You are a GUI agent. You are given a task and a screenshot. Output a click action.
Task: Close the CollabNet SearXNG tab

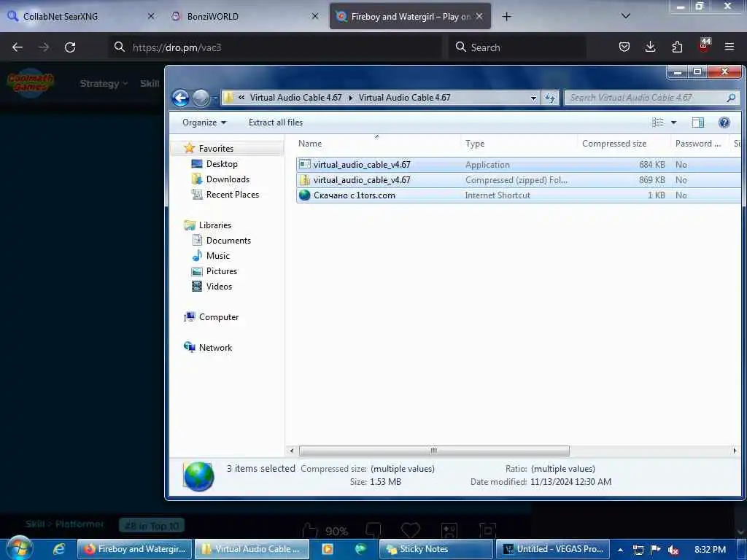coord(150,16)
